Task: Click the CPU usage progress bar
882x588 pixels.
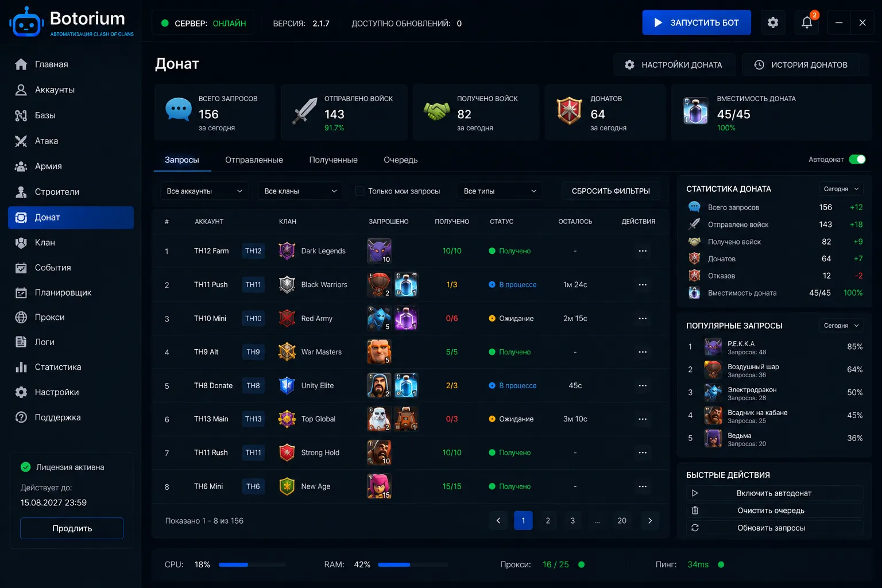Action: pos(252,565)
